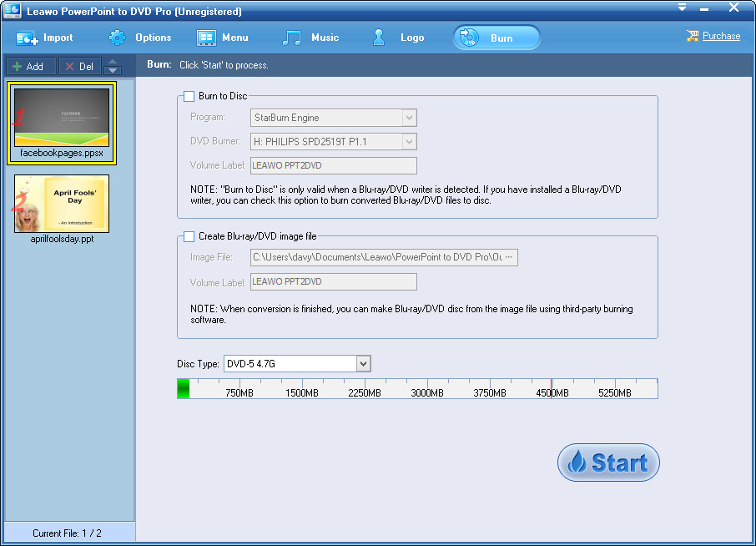This screenshot has height=546, width=756.
Task: Expand the Disc Type dropdown
Action: (363, 363)
